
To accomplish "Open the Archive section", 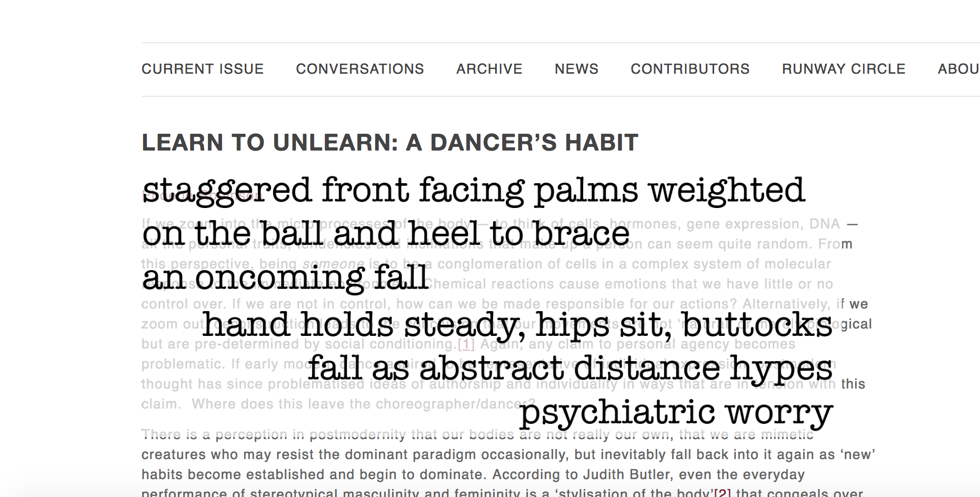I will (x=489, y=69).
